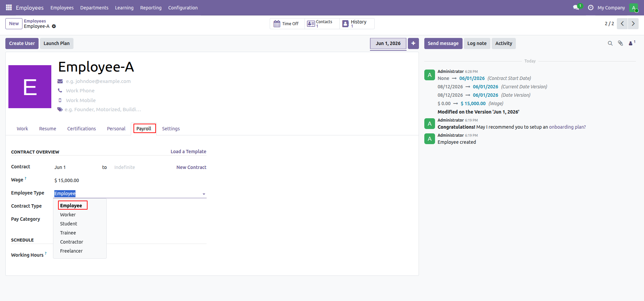The width and height of the screenshot is (644, 301).
Task: Click the Activity button
Action: tap(504, 43)
